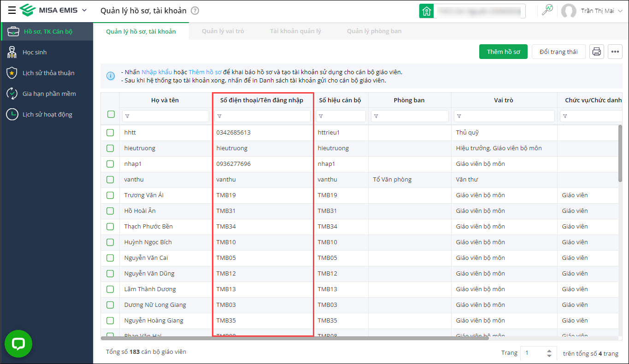The image size is (629, 364).
Task: Check the box for row vanthu
Action: [110, 180]
